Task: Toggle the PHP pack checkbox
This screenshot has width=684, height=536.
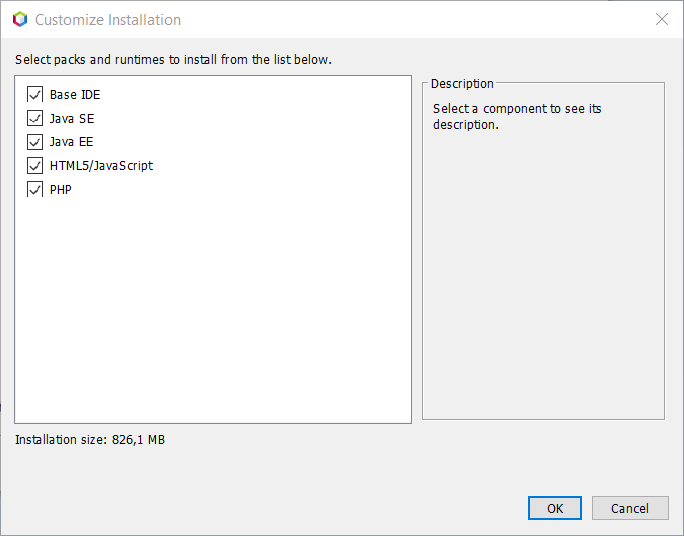Action: (35, 190)
